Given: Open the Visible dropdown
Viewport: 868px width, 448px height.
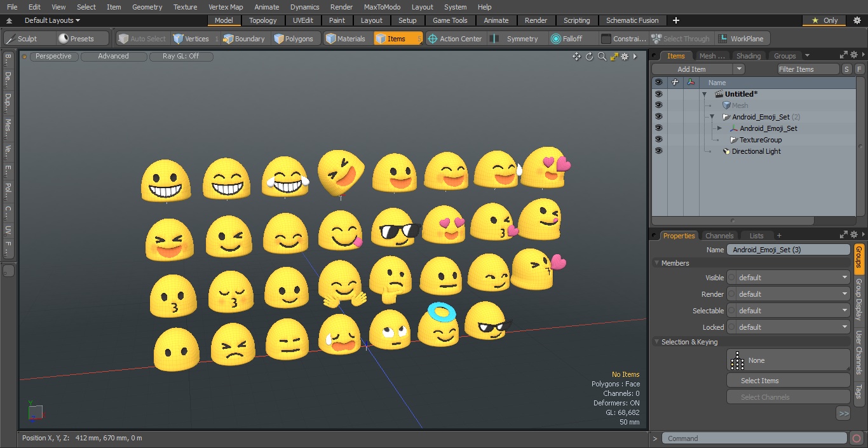Looking at the screenshot, I should pyautogui.click(x=789, y=278).
